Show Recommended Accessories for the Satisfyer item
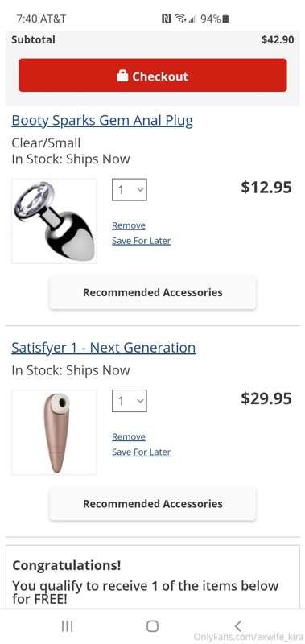The height and width of the screenshot is (644, 305). (153, 504)
